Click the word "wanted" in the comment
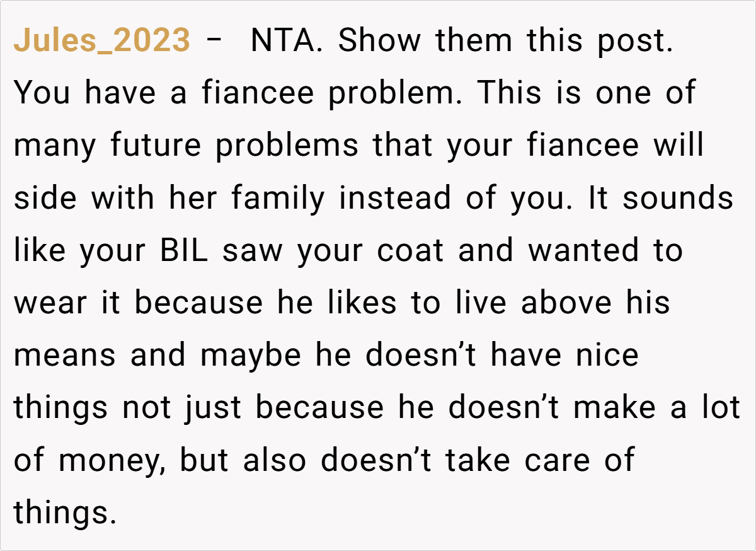 pyautogui.click(x=582, y=251)
